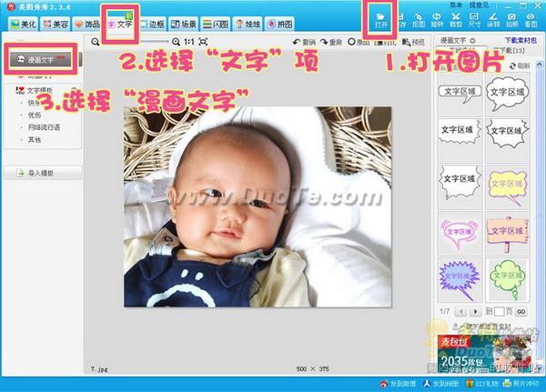Set zoom to 1:1 actual size

(189, 42)
